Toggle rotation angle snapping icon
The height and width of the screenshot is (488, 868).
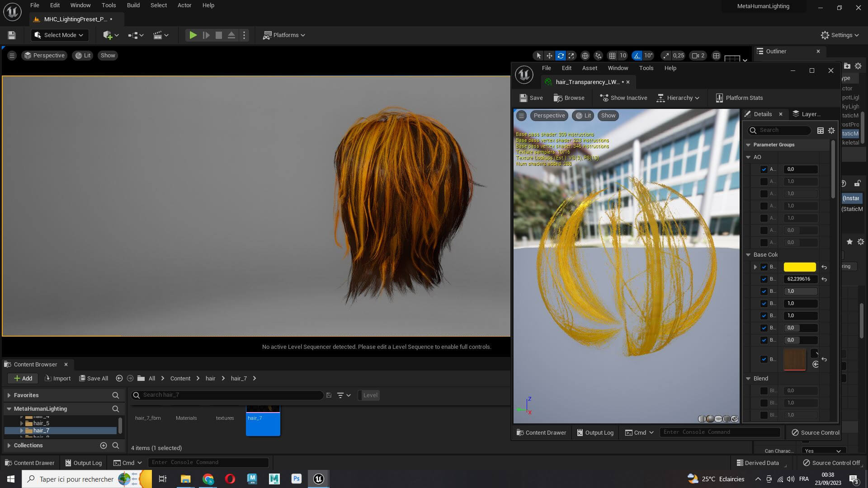point(637,56)
